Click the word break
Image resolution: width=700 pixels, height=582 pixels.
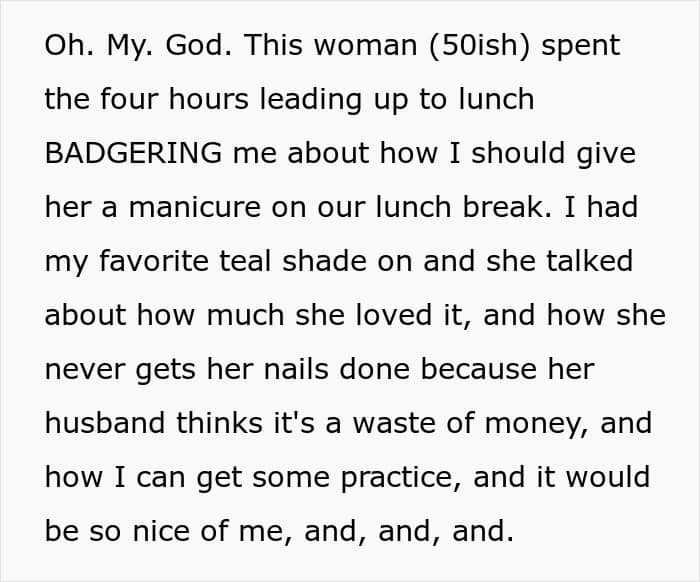(x=502, y=207)
